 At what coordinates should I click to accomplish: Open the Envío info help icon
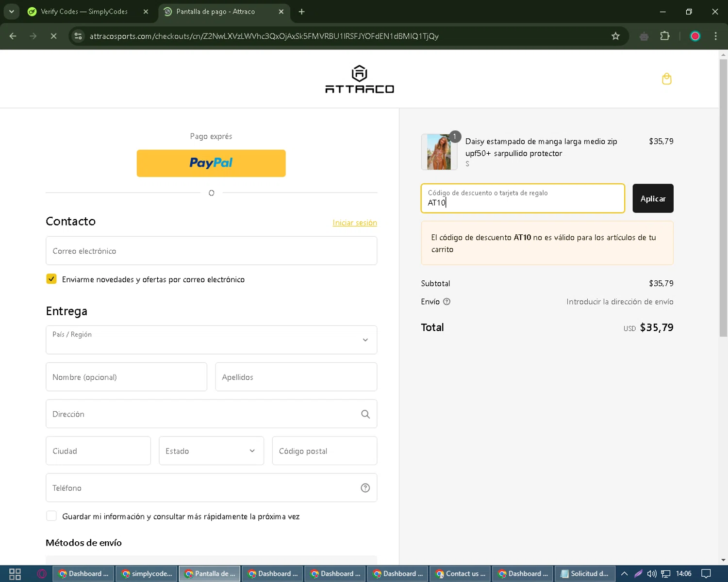(x=447, y=302)
